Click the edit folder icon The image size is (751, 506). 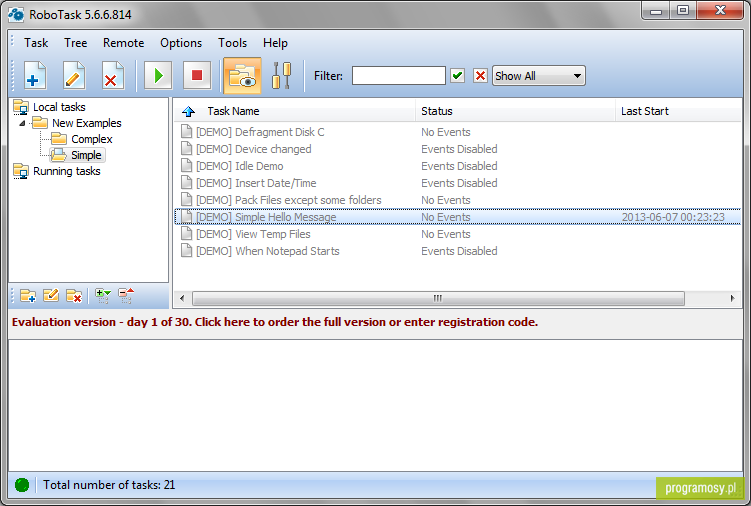(51, 296)
